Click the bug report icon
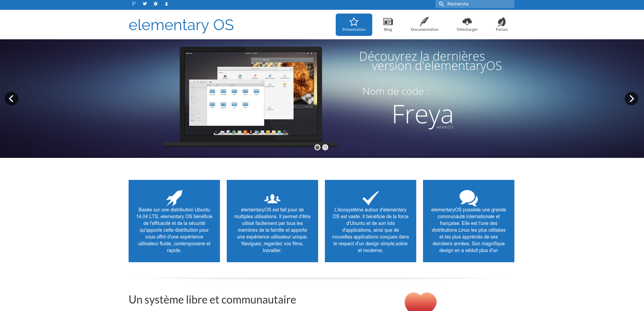Screen dimensions: 644x311 (x=156, y=4)
